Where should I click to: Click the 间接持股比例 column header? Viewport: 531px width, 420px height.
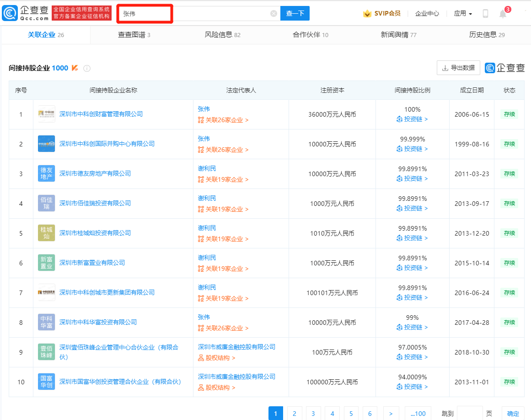pyautogui.click(x=412, y=91)
